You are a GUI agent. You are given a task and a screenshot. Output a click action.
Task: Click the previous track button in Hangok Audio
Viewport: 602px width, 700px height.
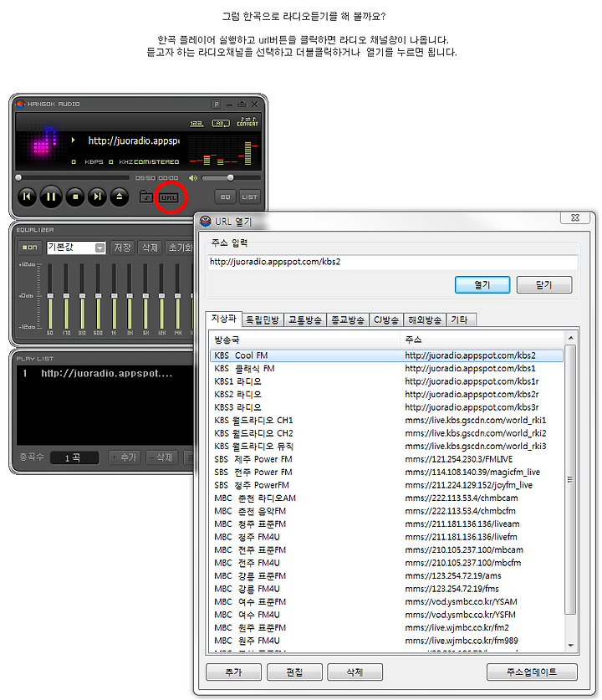[27, 197]
